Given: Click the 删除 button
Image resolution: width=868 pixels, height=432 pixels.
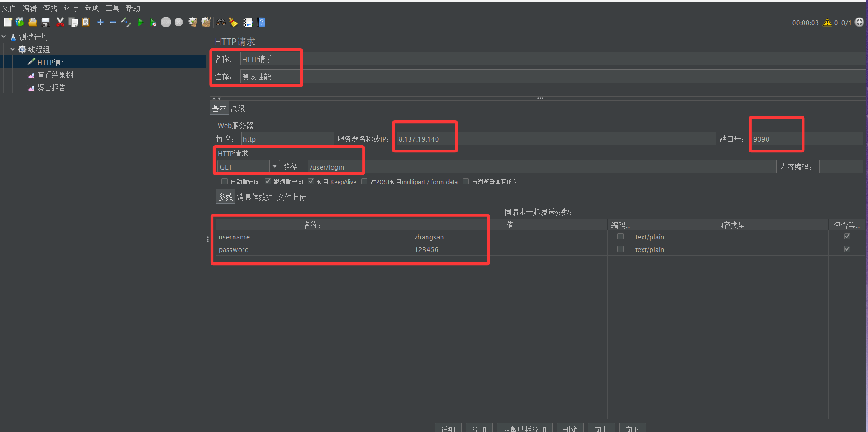Looking at the screenshot, I should pyautogui.click(x=570, y=427).
